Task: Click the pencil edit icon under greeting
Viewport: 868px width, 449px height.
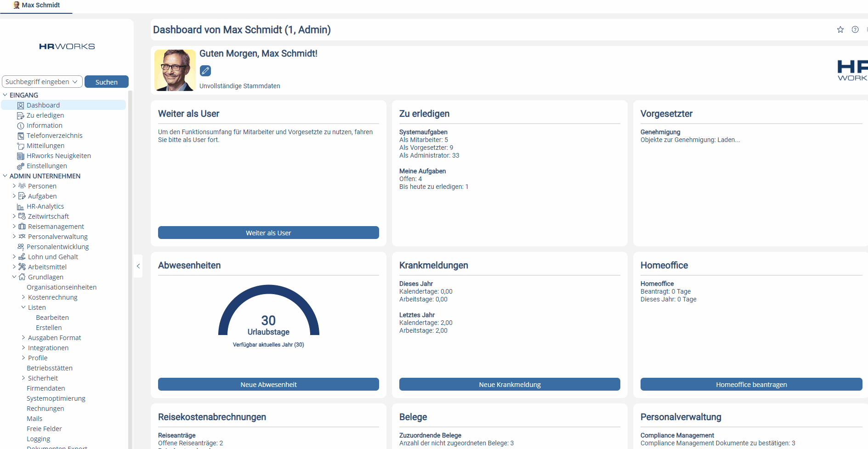Action: pos(205,71)
